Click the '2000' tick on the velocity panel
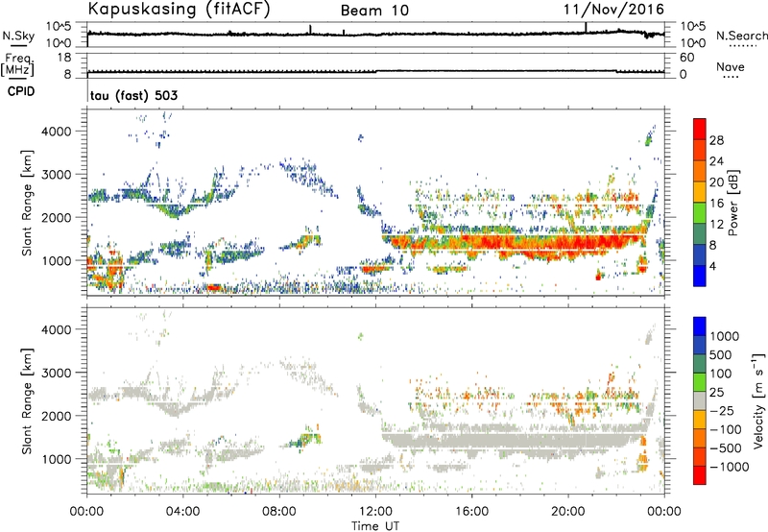This screenshot has width=768, height=532. point(59,416)
